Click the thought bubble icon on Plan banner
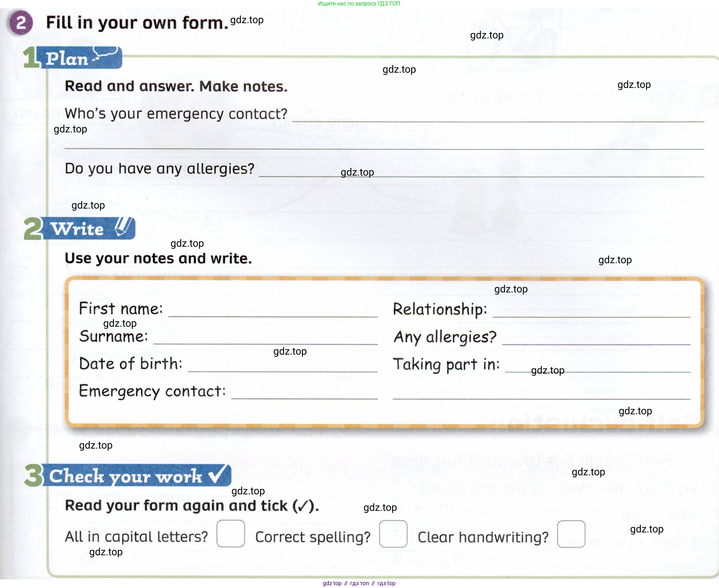The image size is (719, 588). tap(106, 53)
